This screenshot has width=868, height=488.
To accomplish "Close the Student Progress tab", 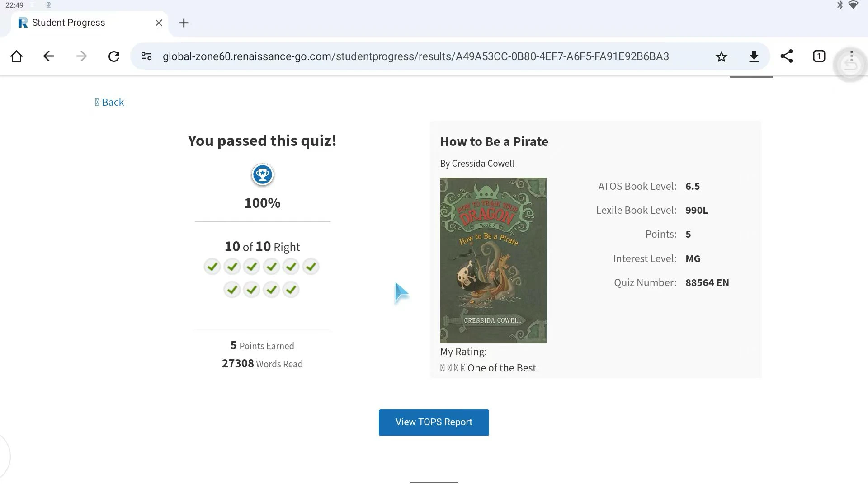I will tap(159, 23).
